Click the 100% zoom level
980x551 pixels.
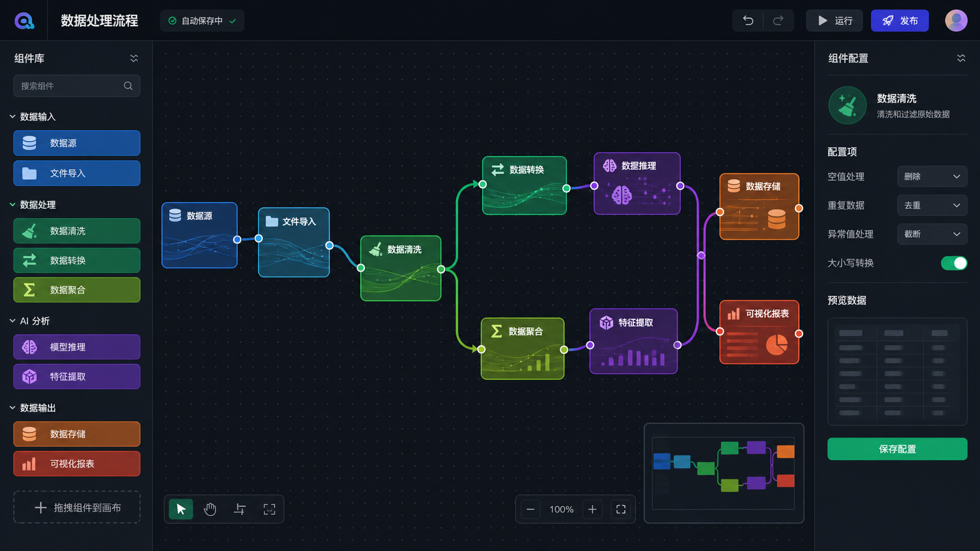pyautogui.click(x=561, y=509)
